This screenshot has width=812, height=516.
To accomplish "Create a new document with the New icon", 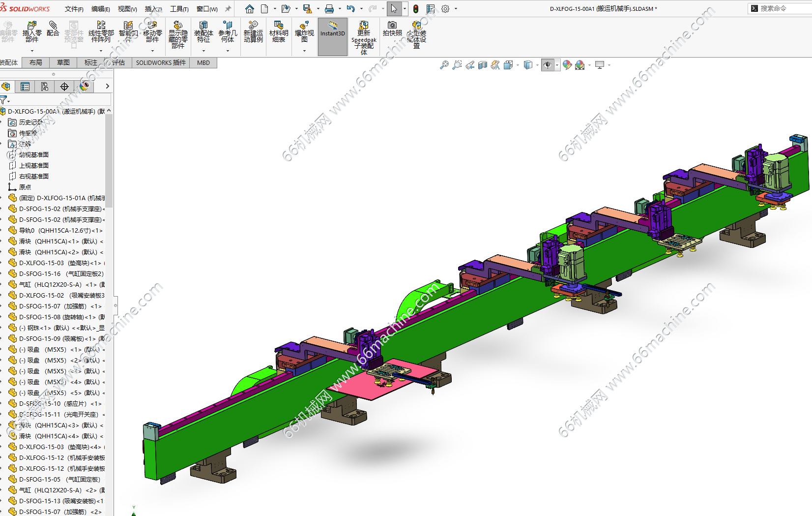I will [x=264, y=9].
